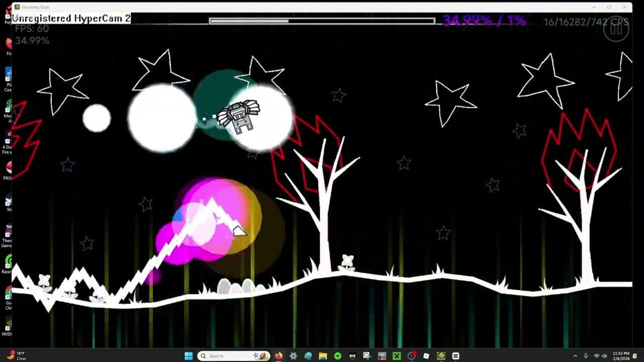Open the green circular app in taskbar
644x362 pixels.
pyautogui.click(x=338, y=356)
